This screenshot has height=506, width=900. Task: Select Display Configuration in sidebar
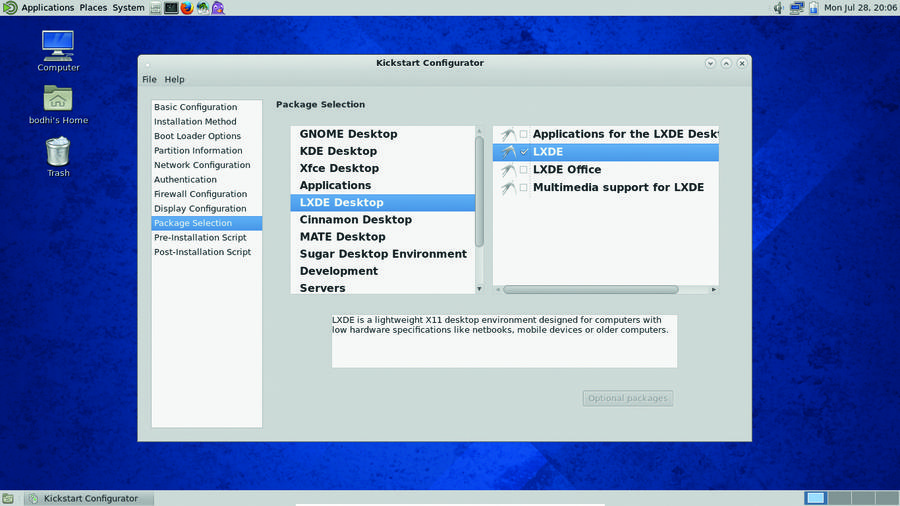pyautogui.click(x=207, y=208)
